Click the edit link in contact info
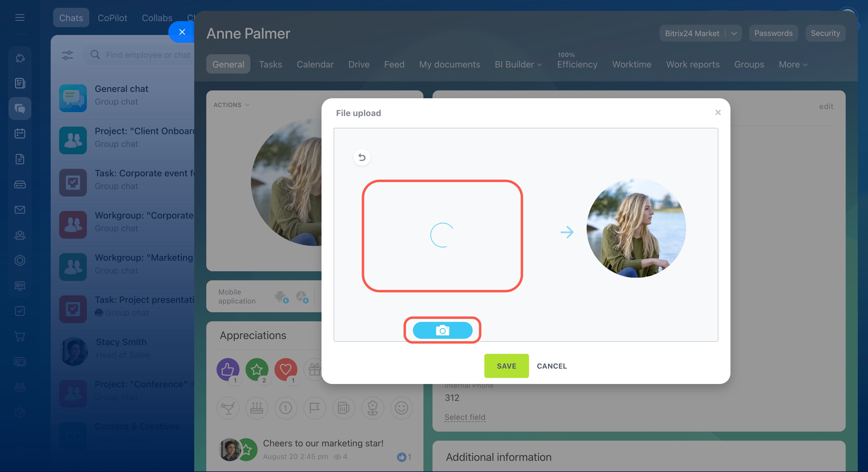This screenshot has width=868, height=472. click(x=826, y=106)
